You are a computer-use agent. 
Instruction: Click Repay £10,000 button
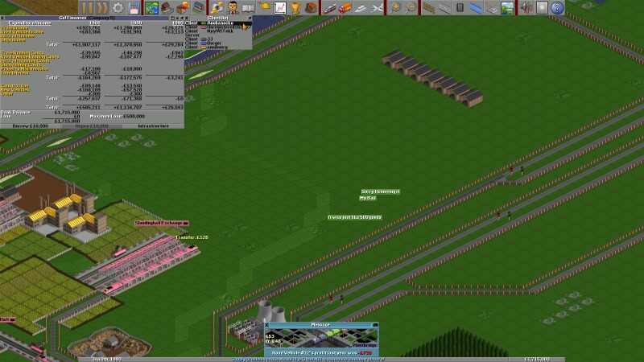pyautogui.click(x=92, y=126)
